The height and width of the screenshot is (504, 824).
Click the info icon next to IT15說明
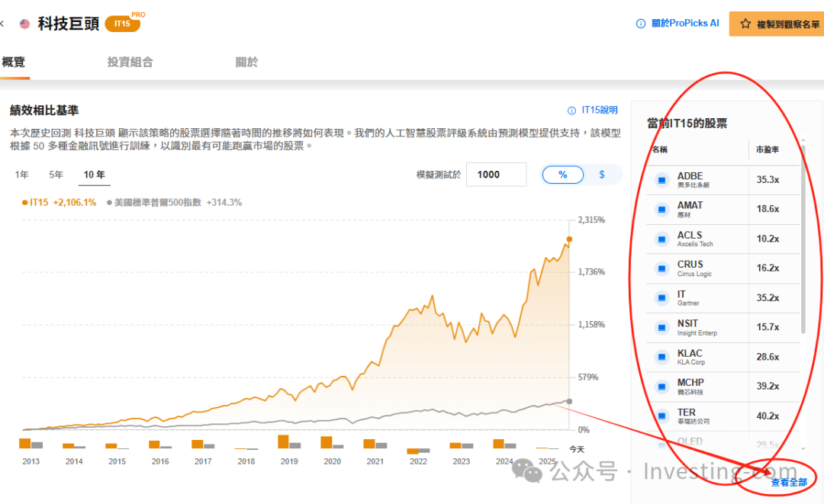(571, 111)
